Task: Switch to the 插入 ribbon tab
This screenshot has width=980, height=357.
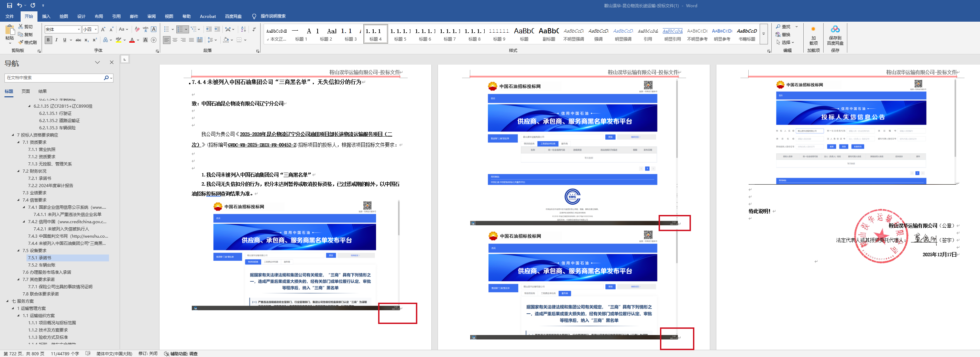Action: click(46, 17)
